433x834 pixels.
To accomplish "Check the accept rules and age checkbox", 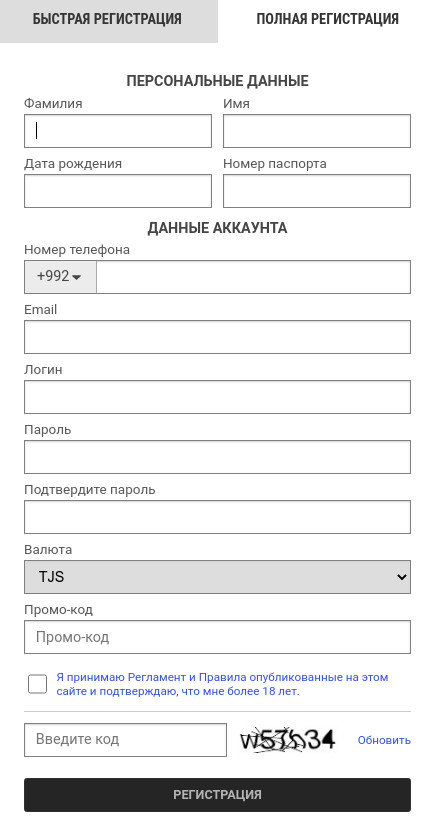I will [37, 684].
